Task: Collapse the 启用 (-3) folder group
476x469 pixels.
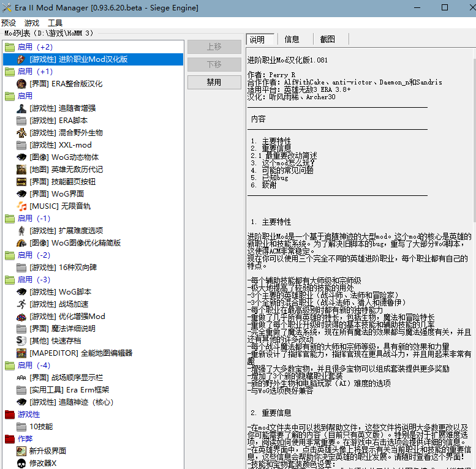Action: [9, 280]
